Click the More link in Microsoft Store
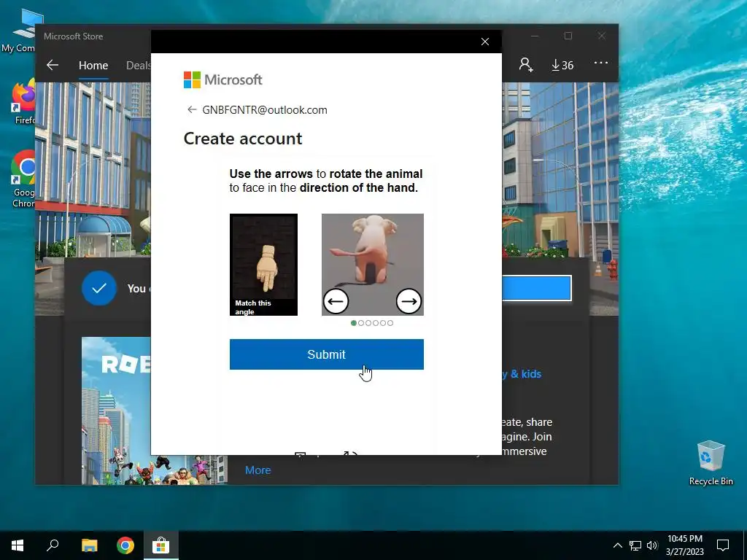 [258, 470]
